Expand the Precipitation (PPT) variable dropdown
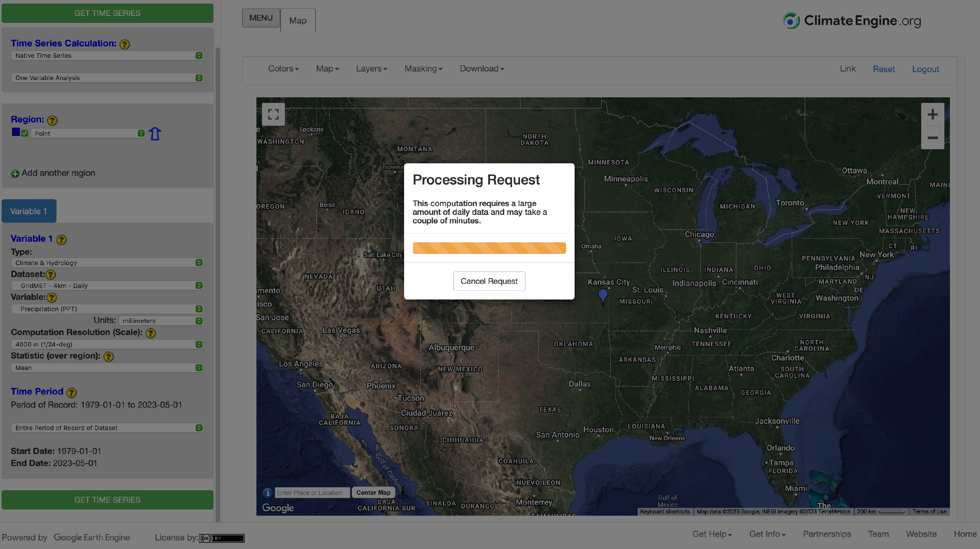The width and height of the screenshot is (980, 549). 107,309
